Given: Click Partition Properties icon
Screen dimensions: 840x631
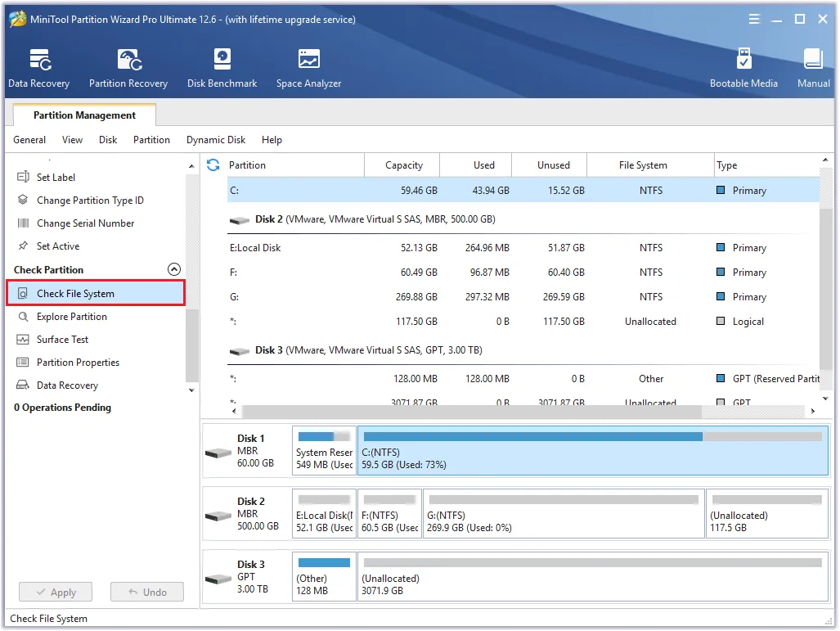Looking at the screenshot, I should (x=23, y=363).
